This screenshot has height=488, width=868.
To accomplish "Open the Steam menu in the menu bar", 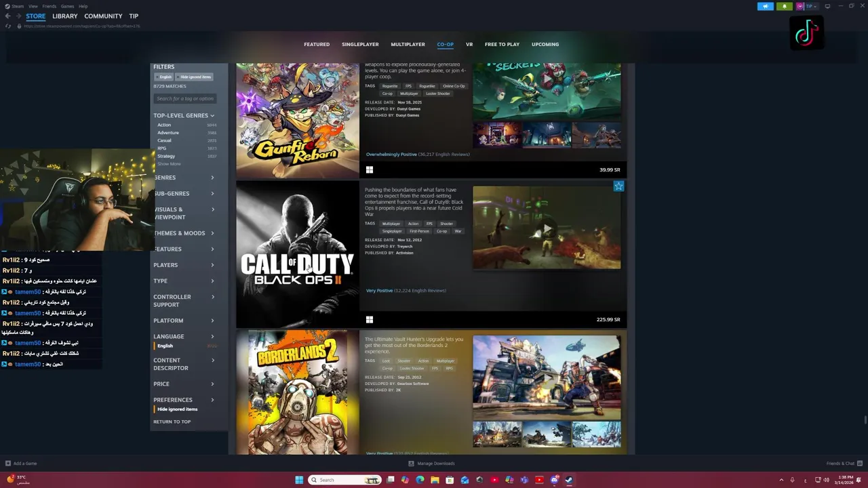I will point(18,6).
